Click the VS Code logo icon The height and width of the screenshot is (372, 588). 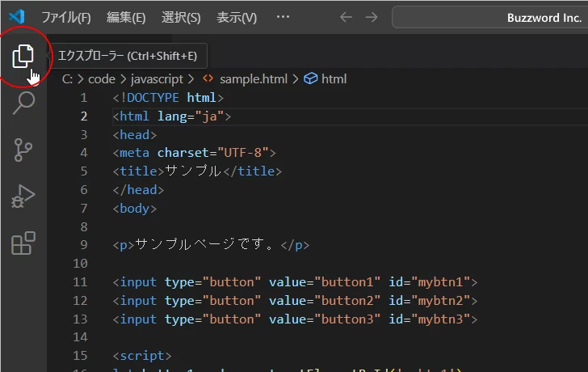(17, 16)
